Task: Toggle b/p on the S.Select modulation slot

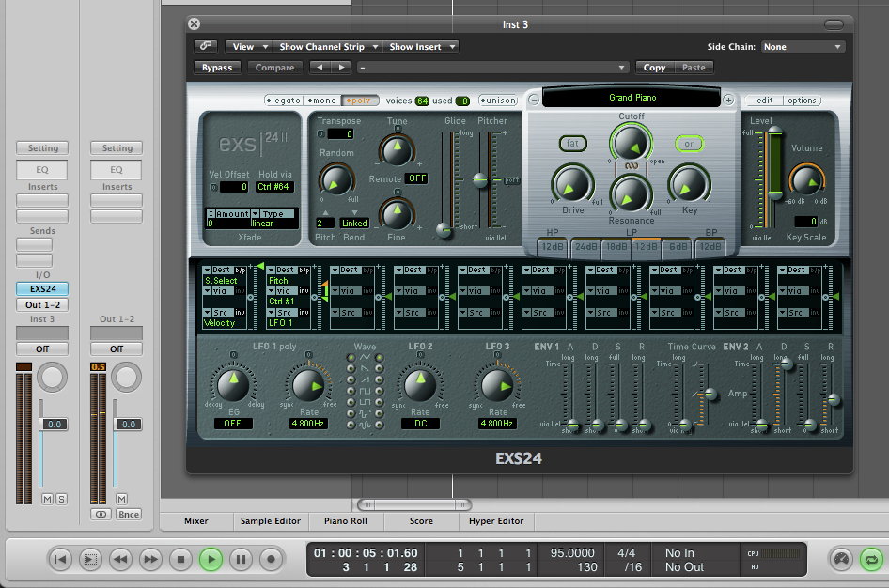Action: pos(241,271)
